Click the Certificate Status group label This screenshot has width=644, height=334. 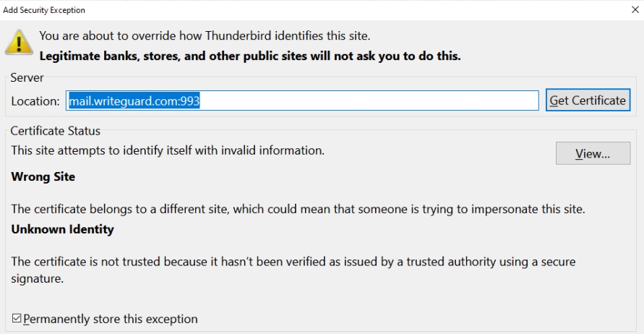pyautogui.click(x=56, y=131)
